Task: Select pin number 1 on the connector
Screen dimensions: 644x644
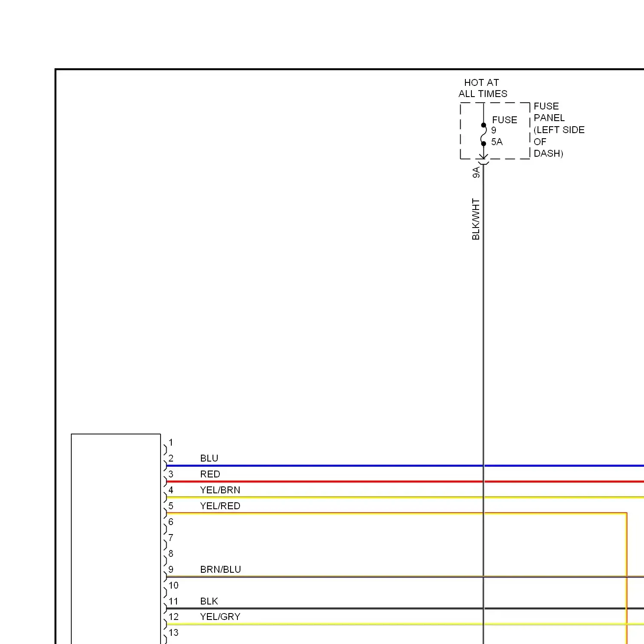Action: (x=171, y=442)
